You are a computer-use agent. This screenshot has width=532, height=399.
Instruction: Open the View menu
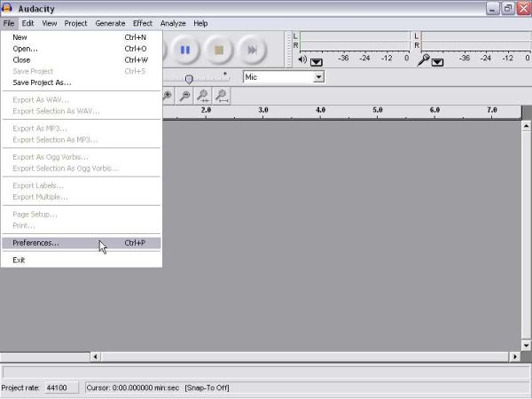tap(49, 23)
